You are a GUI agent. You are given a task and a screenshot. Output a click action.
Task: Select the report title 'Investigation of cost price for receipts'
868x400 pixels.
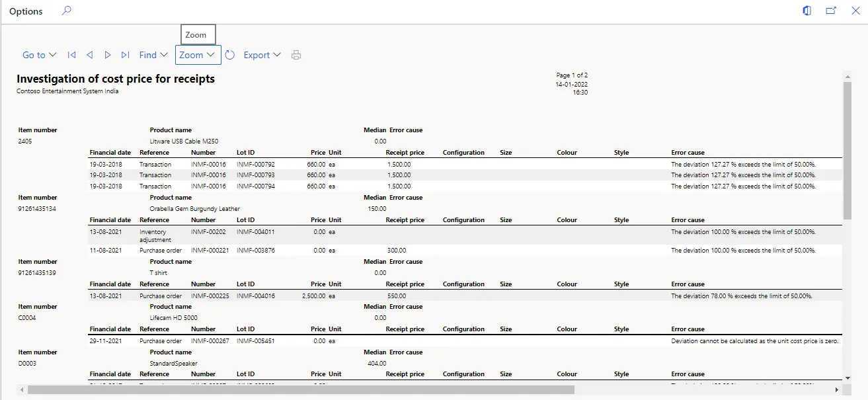[116, 79]
